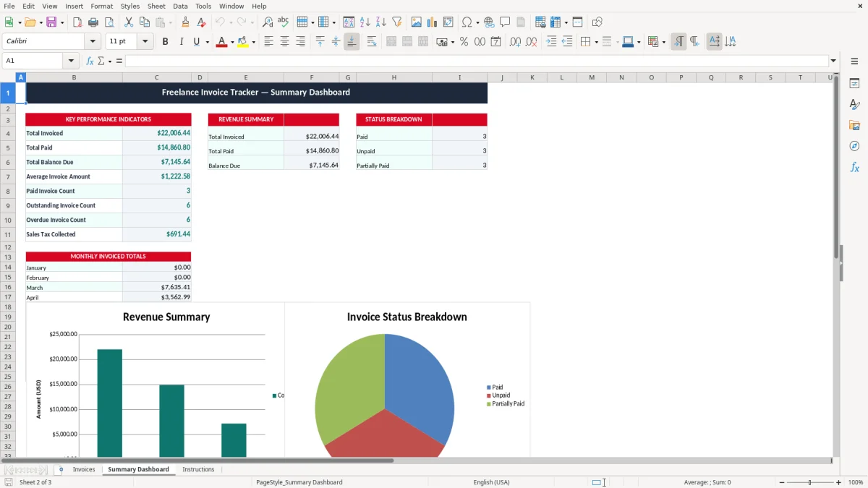
Task: Click the Print icon
Action: click(x=93, y=22)
